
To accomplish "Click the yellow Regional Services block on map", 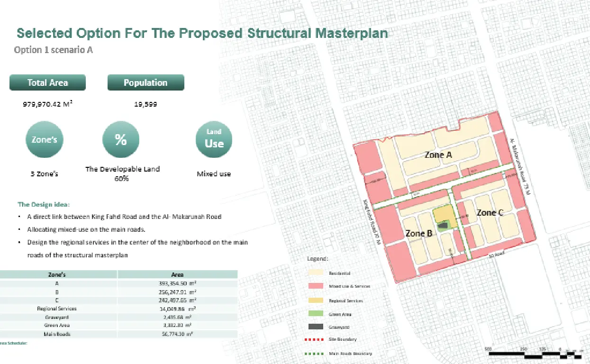I will [x=445, y=215].
